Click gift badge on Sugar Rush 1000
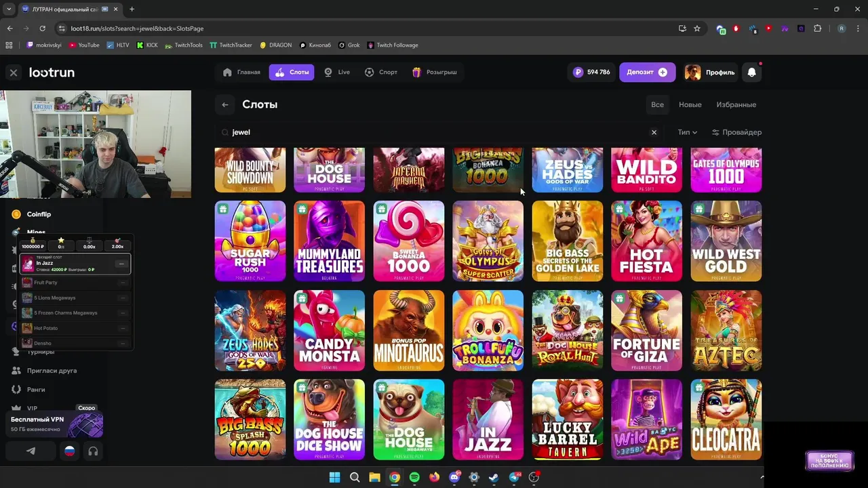 223,209
